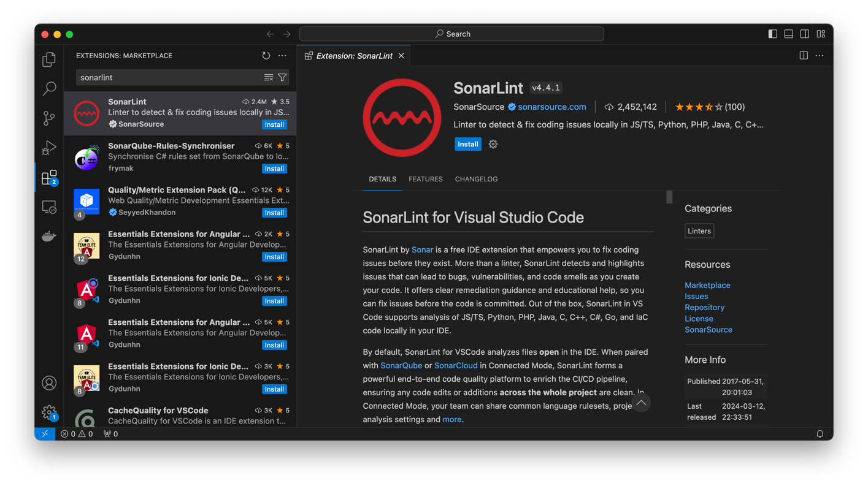Open the notifications bell in the status bar

(x=820, y=433)
